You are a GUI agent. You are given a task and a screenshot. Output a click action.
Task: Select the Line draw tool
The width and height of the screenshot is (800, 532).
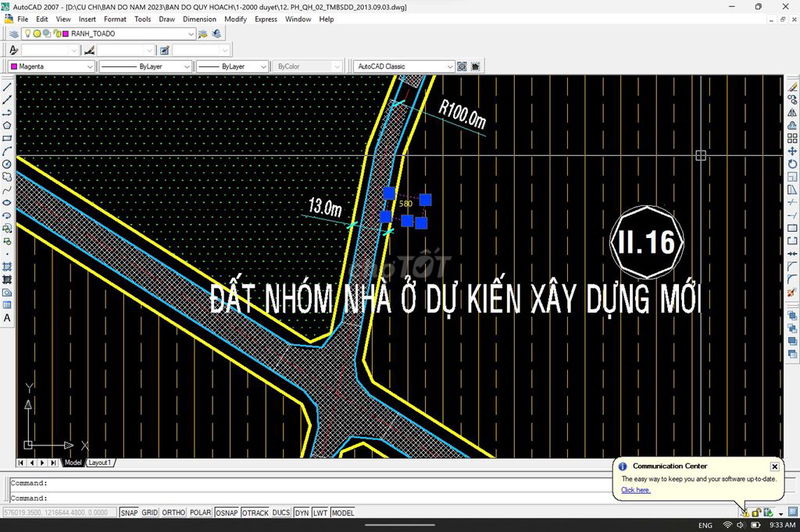(x=7, y=86)
